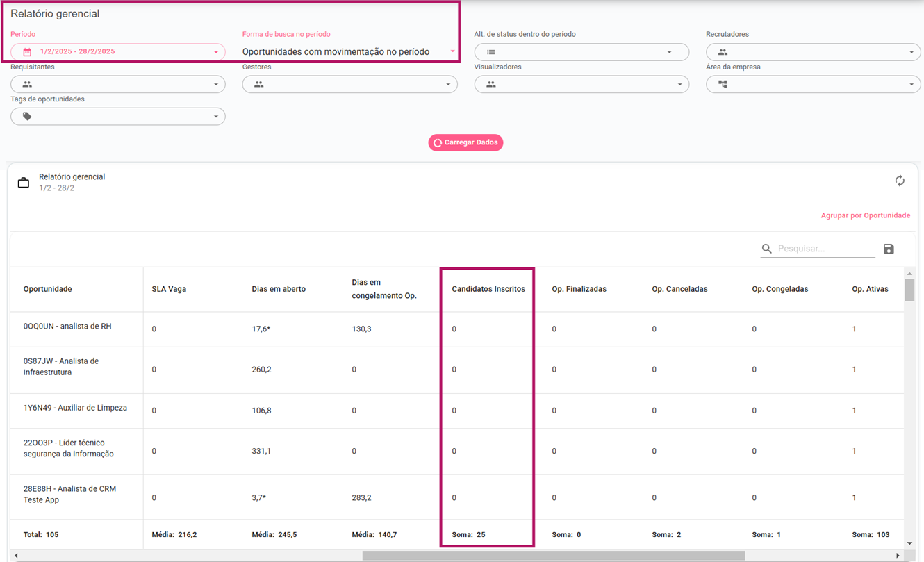924x562 pixels.
Task: Click the list icon in Alt. de status field
Action: click(x=491, y=52)
